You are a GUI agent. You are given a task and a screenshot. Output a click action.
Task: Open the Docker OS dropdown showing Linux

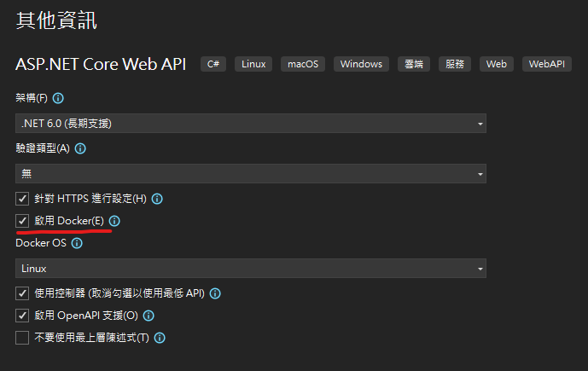[251, 269]
